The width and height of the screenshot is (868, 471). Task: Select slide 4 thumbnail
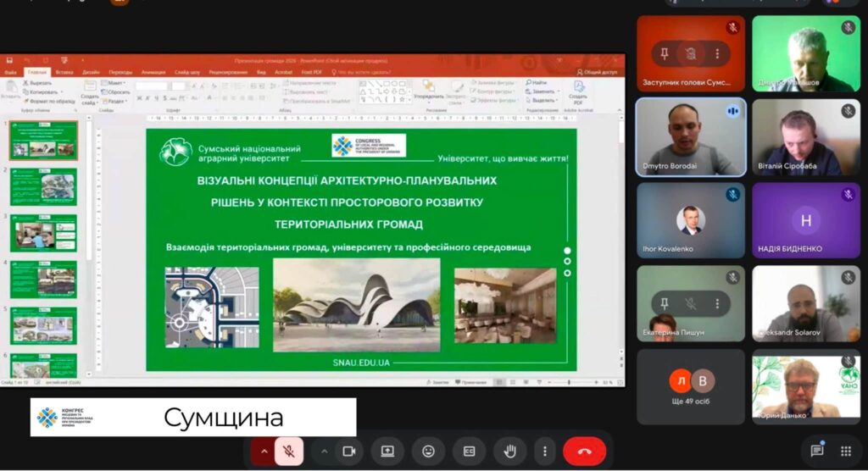pyautogui.click(x=43, y=280)
